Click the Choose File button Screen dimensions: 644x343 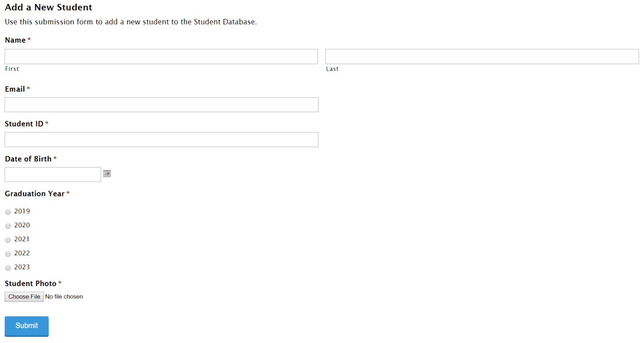tap(24, 297)
